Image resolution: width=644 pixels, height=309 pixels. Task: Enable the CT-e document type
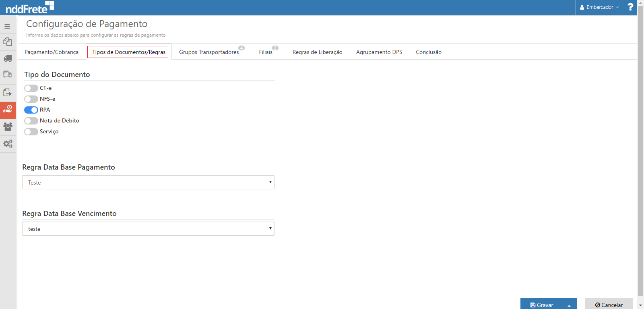point(31,88)
